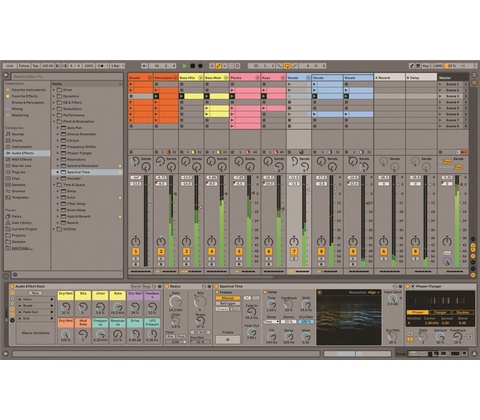Start playback with the green Play button
Screen dimensions: 480x420
pyautogui.click(x=185, y=66)
